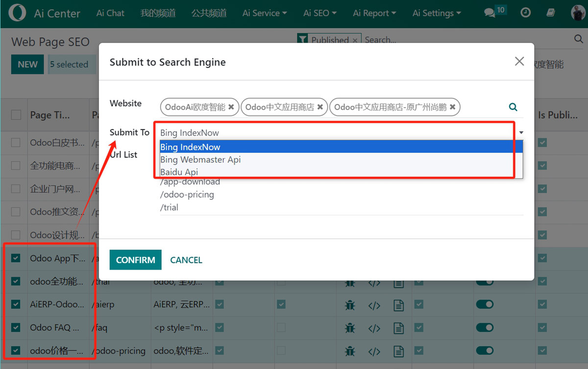
Task: Click the document icon in the /odoo-pricing row
Action: (399, 351)
